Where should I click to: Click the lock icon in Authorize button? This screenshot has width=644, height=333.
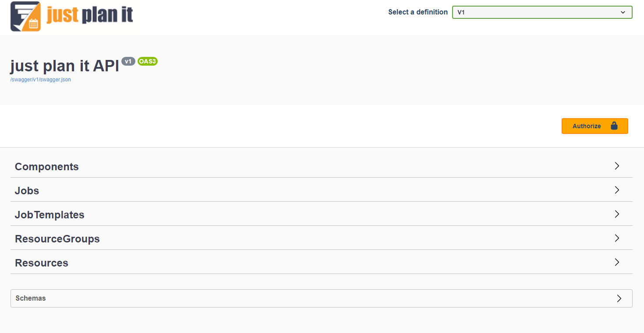click(614, 126)
